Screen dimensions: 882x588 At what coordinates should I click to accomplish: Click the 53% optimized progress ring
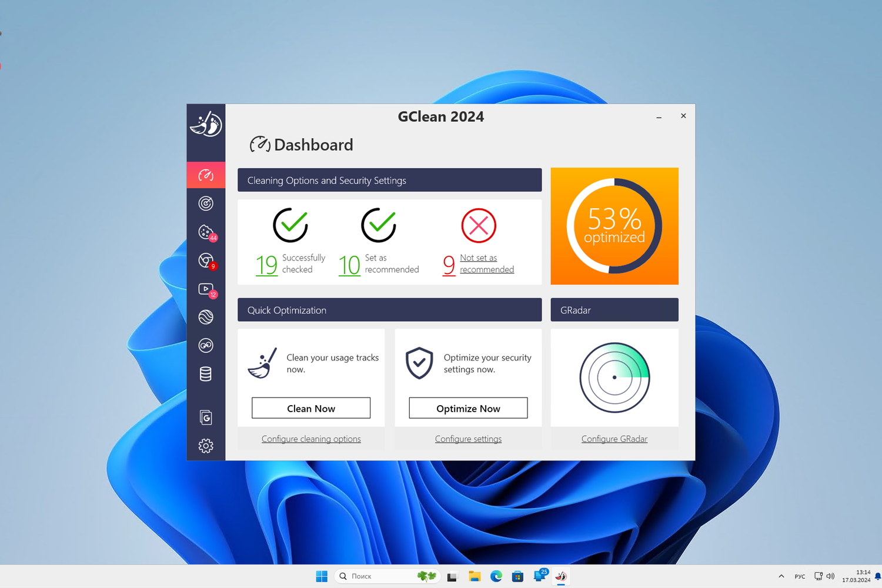614,226
